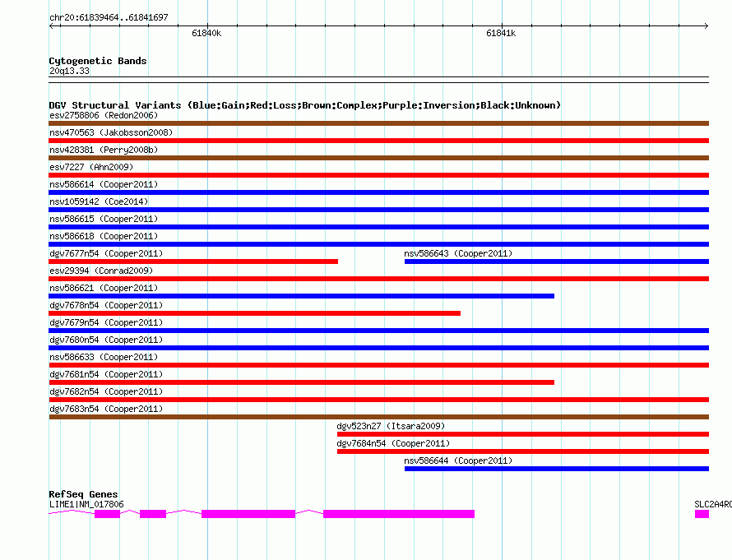Click the dgv7683n54 (Cooper2011) label
Screen dimensions: 732x560
(106, 409)
